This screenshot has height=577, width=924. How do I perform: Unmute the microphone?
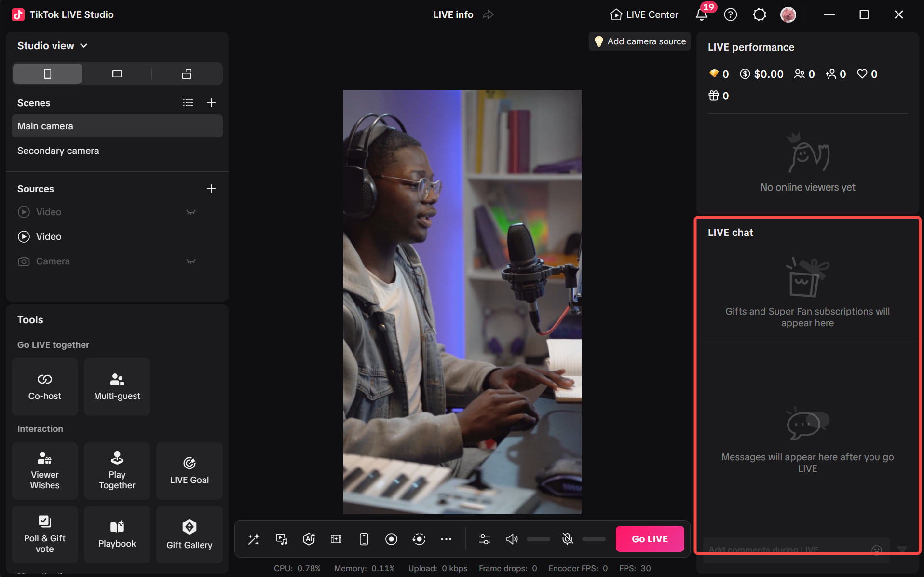[568, 539]
